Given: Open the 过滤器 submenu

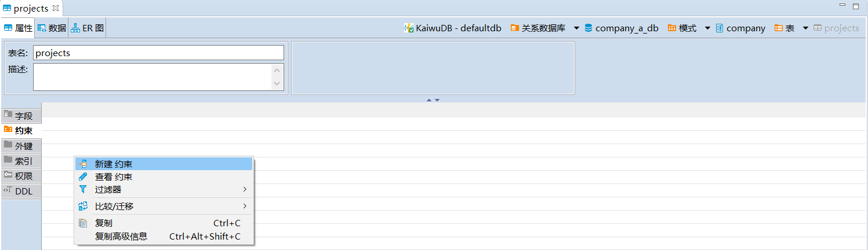Looking at the screenshot, I should [x=108, y=190].
